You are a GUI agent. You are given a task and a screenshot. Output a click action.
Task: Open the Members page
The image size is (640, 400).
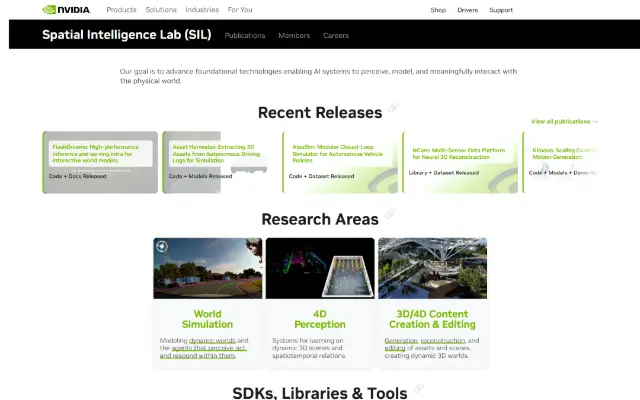click(x=294, y=36)
